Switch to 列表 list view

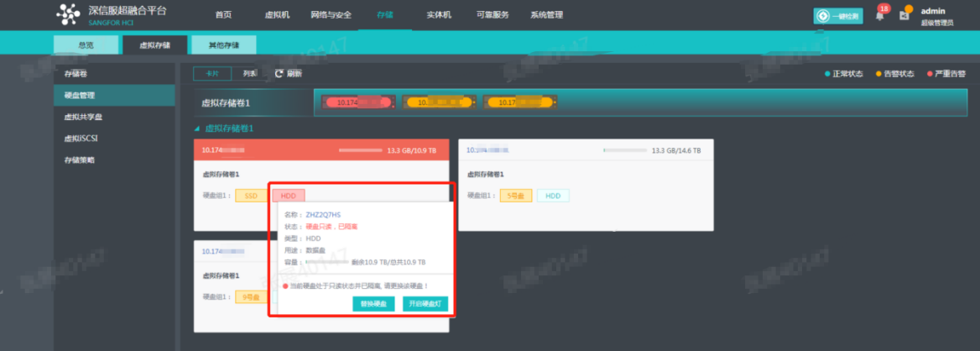coord(248,74)
